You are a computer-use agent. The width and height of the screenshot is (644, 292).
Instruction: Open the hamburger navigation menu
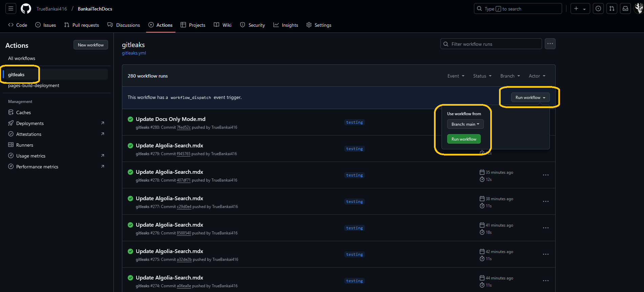click(x=11, y=9)
